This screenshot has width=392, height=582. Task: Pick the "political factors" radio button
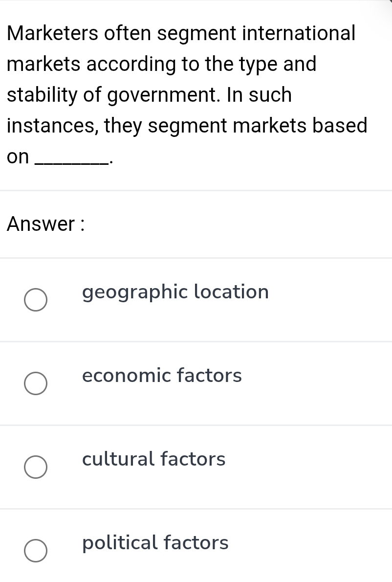[x=36, y=551]
